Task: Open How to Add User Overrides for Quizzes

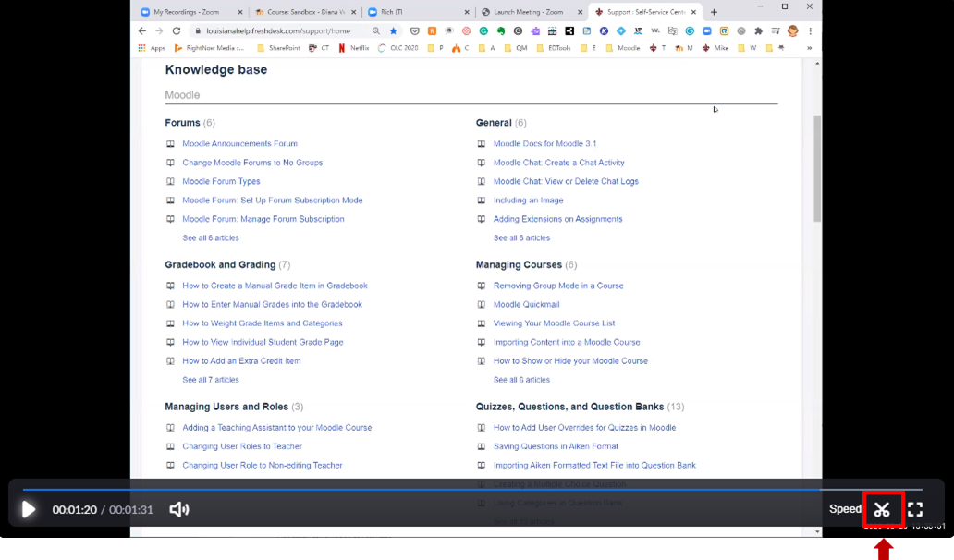Action: tap(584, 428)
